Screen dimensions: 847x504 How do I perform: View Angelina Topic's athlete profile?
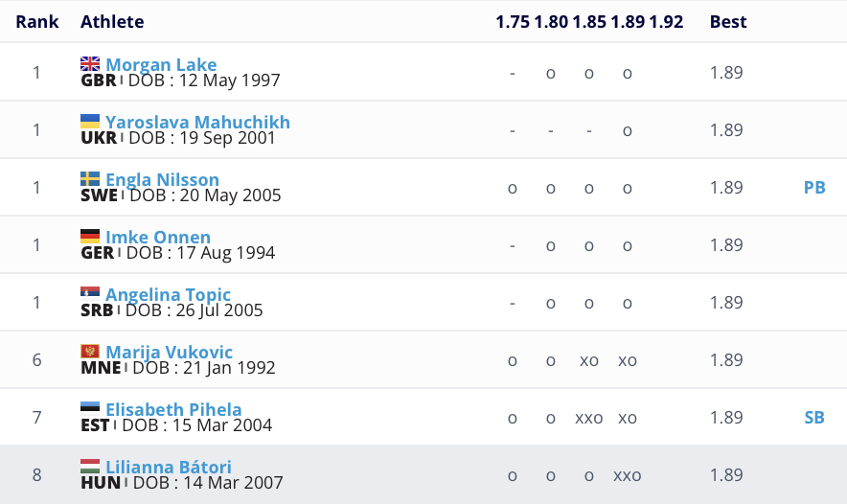tap(168, 295)
